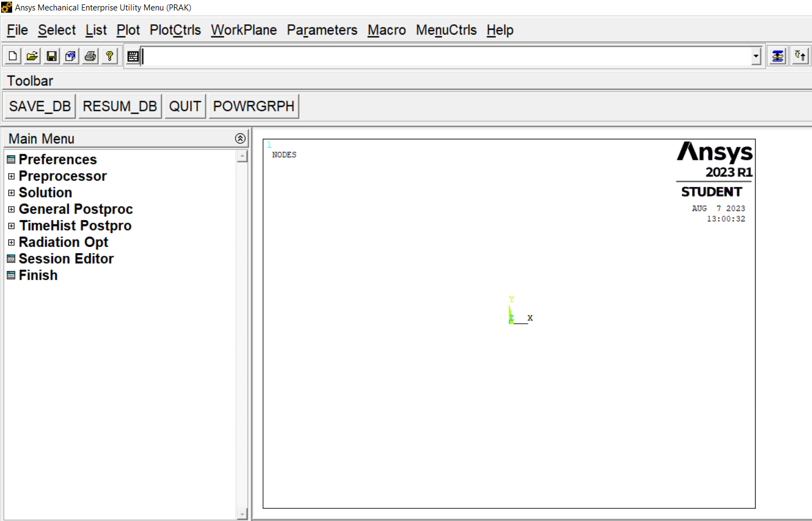Screen dimensions: 812x521
Task: Click the Main Menu scroll up arrow
Action: 242,157
